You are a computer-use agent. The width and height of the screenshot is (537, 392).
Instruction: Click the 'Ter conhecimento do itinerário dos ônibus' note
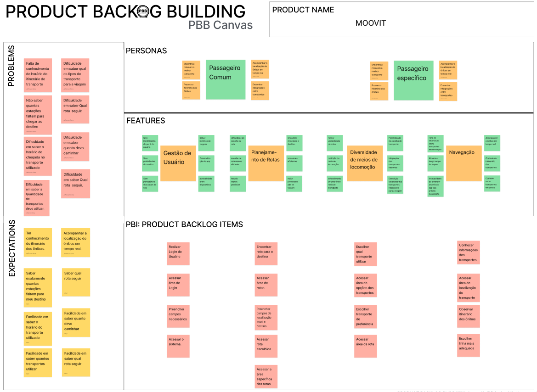[x=38, y=242]
